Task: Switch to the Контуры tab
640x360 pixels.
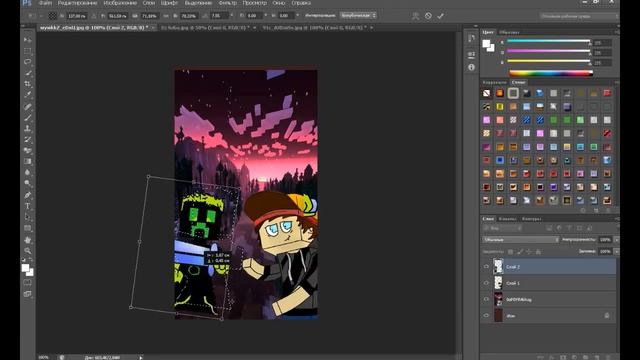Action: (531, 219)
